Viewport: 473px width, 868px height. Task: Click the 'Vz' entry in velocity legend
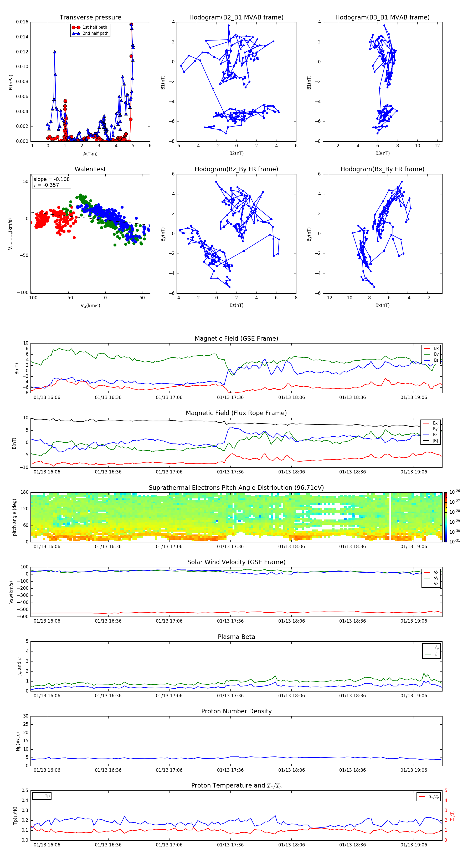[x=431, y=584]
